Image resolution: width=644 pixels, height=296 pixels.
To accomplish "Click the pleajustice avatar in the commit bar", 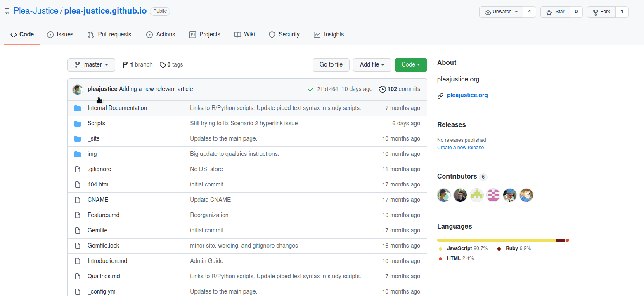I will click(x=78, y=90).
